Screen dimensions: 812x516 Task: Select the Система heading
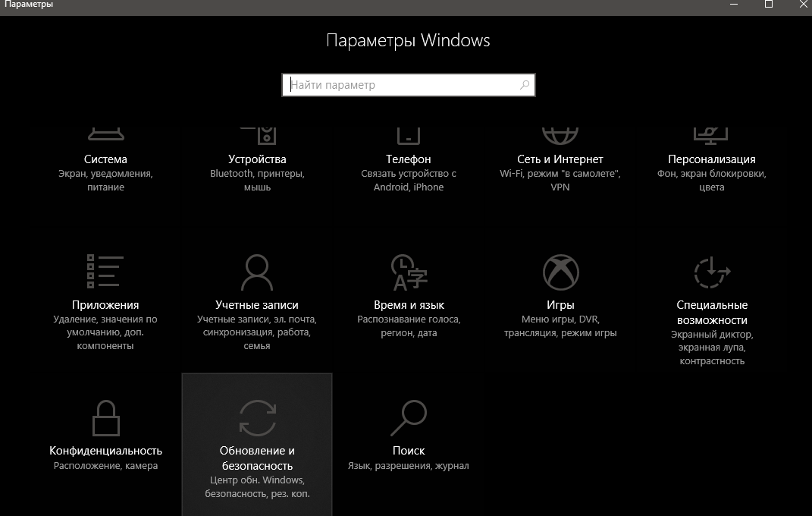pos(105,159)
